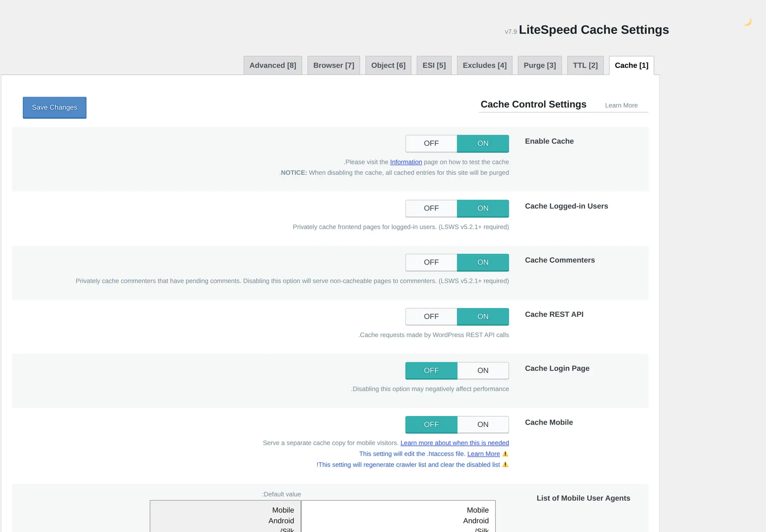This screenshot has width=766, height=532.
Task: Click the Cache Logged-in Users label
Action: tap(566, 206)
